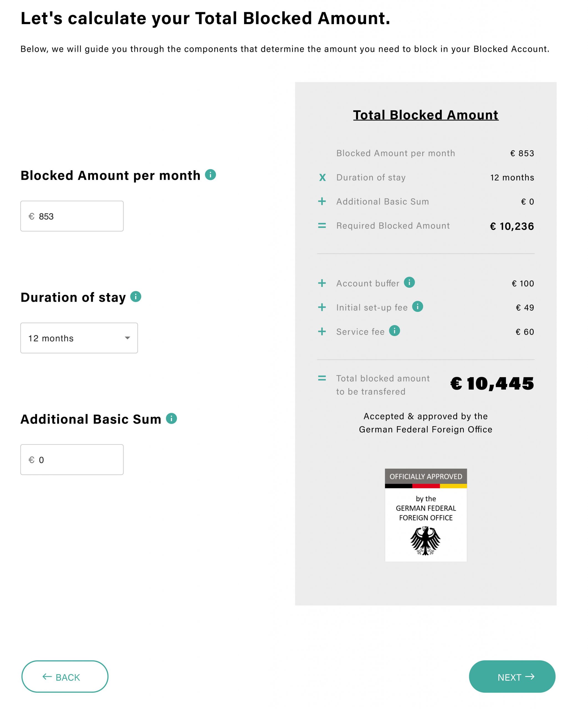Viewport: 588px width, 709px height.
Task: Show info for Initial set-up fee
Action: [x=417, y=307]
